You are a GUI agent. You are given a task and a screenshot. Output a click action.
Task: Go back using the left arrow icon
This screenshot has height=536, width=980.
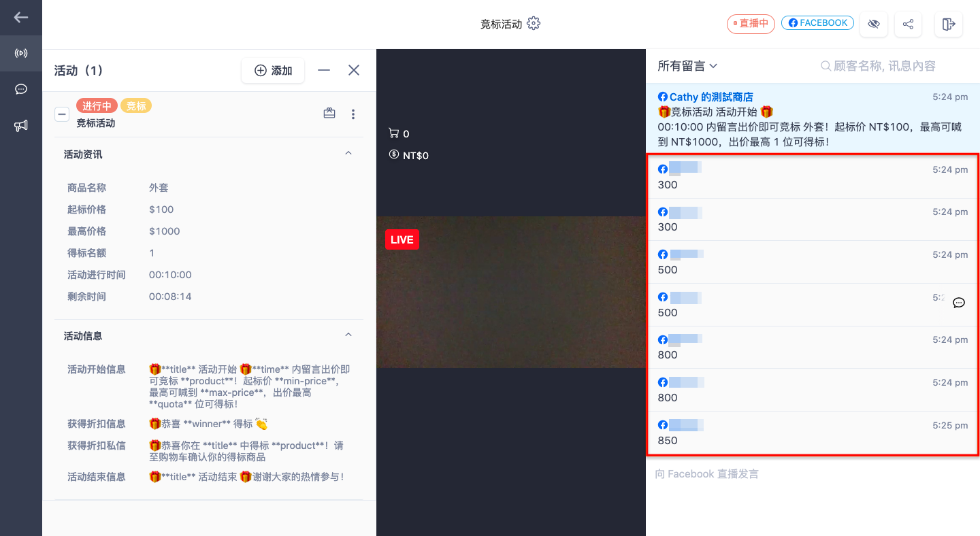(21, 17)
